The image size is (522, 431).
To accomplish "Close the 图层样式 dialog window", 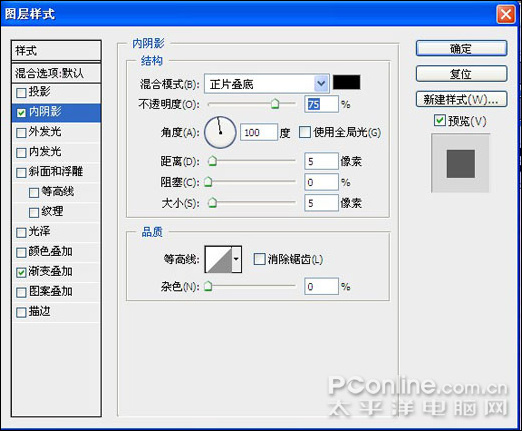I will (505, 14).
